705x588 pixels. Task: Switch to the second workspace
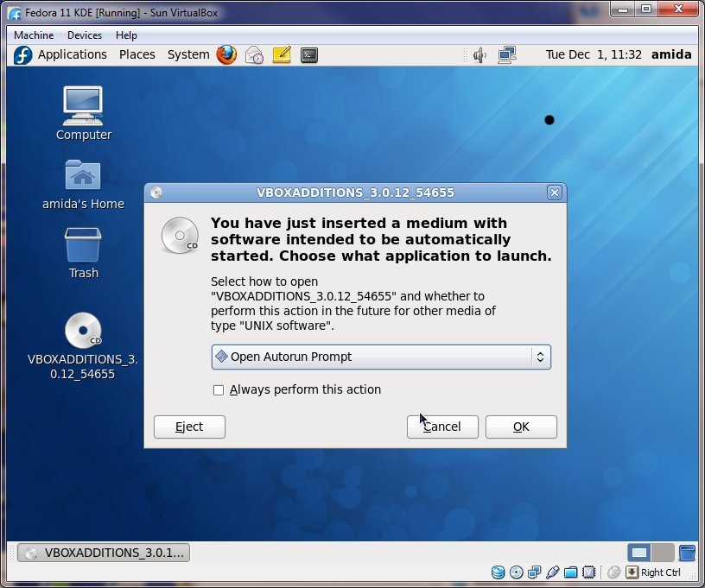point(662,553)
